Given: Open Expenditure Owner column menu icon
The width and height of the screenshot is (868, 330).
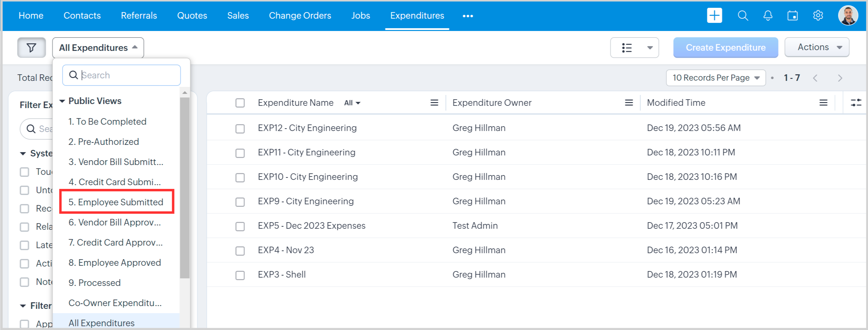Looking at the screenshot, I should tap(628, 103).
